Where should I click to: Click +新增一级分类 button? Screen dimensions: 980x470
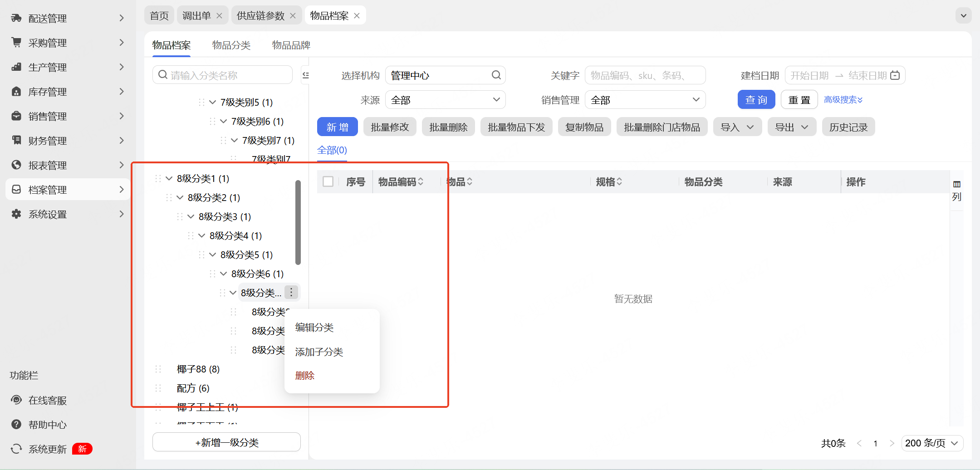226,442
